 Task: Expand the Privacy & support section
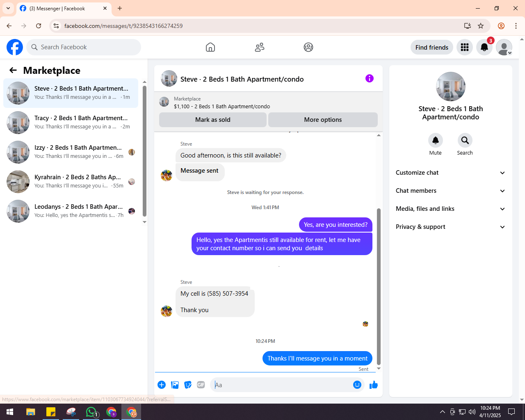click(x=451, y=227)
